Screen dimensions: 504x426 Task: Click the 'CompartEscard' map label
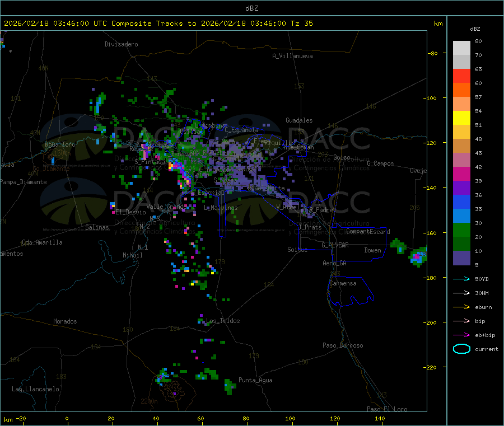point(368,232)
